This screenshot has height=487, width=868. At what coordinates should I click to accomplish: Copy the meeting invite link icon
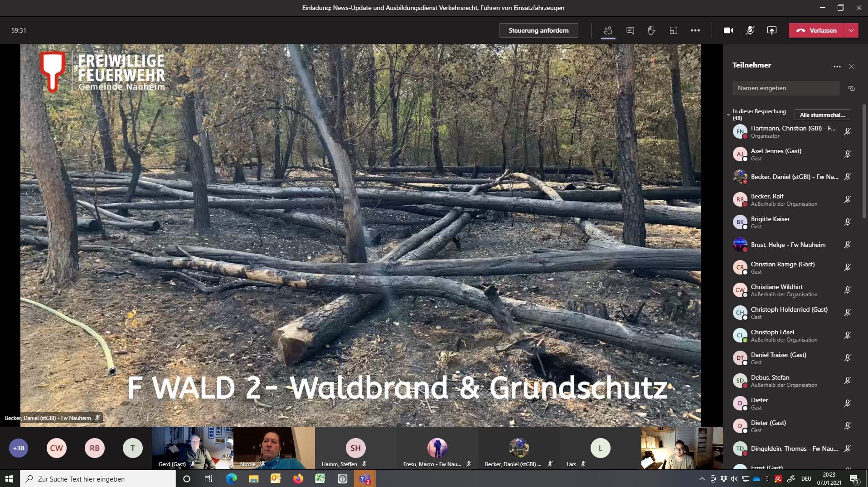point(851,88)
